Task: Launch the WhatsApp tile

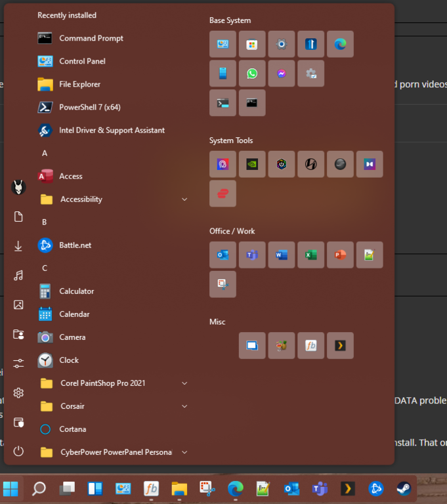Action: click(x=252, y=73)
